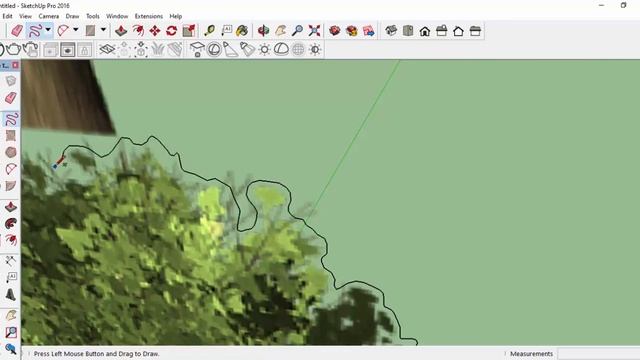Select the Zoom Window tool in the left toolbar

[11, 332]
